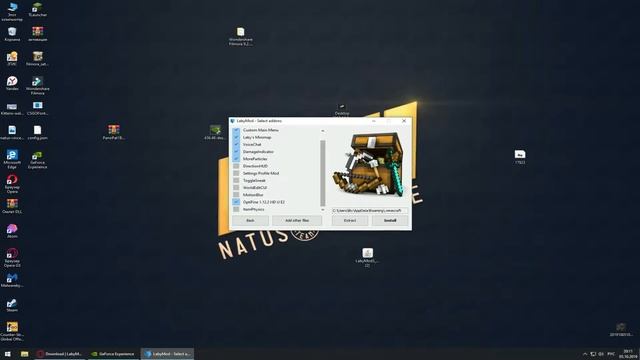Uncheck Laby's Minimap addon
Viewport: 640px width, 360px height.
pyautogui.click(x=236, y=137)
